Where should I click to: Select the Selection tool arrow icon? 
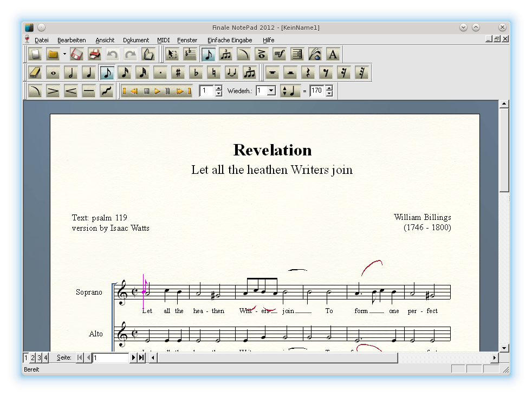pos(173,54)
